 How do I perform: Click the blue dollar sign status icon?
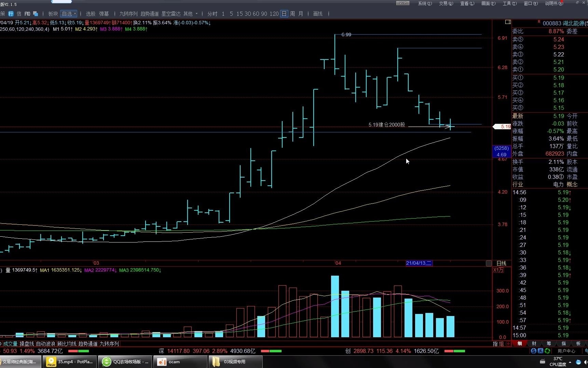(x=534, y=351)
